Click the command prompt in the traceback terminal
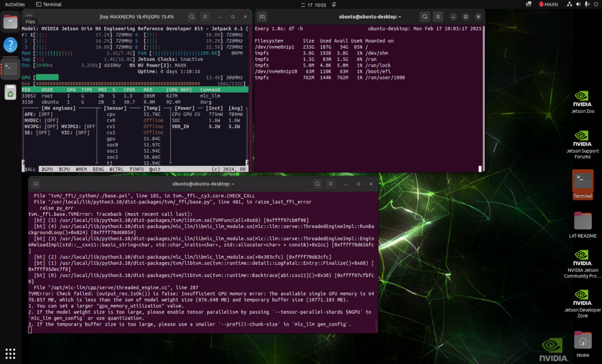 tap(30, 330)
